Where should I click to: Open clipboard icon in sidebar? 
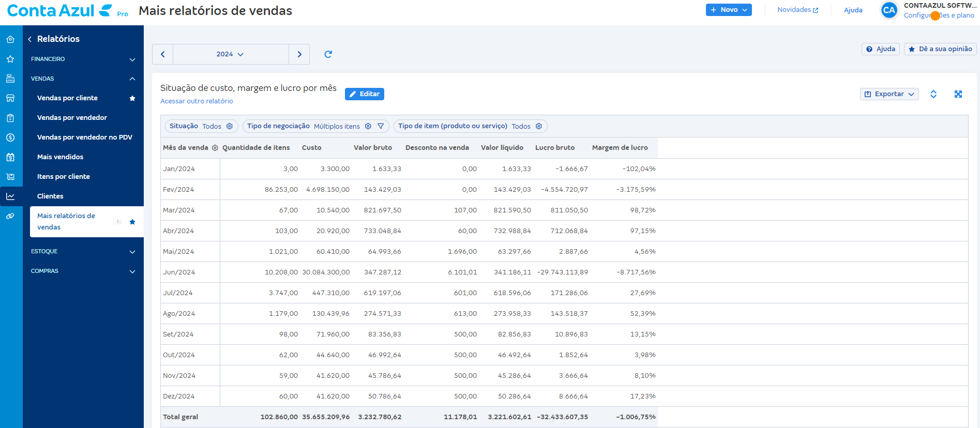(x=10, y=118)
